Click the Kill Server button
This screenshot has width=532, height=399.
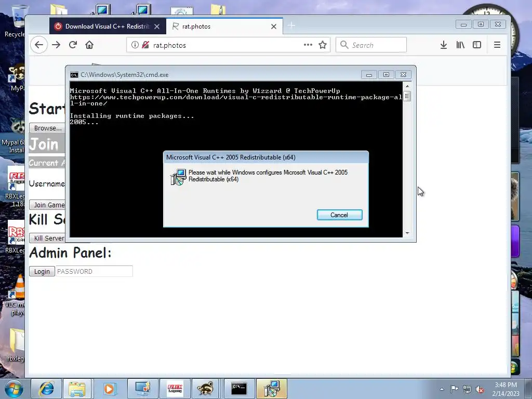(48, 238)
